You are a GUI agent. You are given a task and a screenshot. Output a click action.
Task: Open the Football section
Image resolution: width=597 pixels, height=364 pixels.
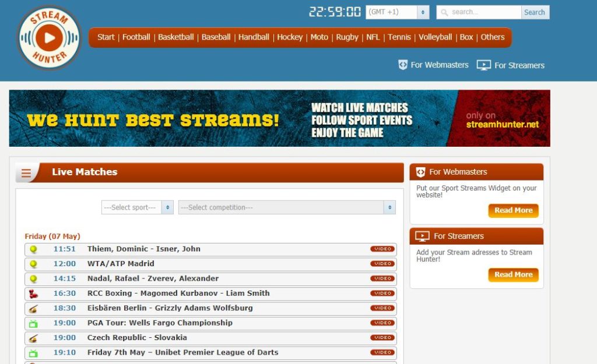(136, 37)
